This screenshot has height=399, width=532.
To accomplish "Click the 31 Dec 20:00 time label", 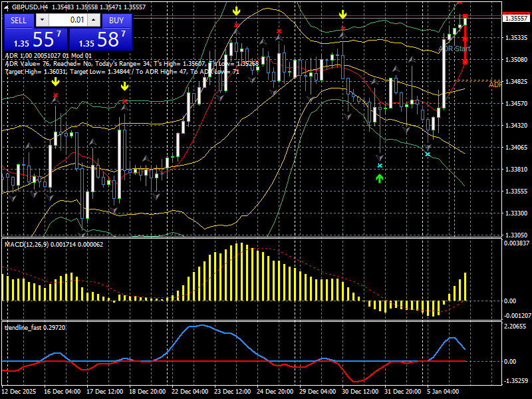I will coord(403,391).
